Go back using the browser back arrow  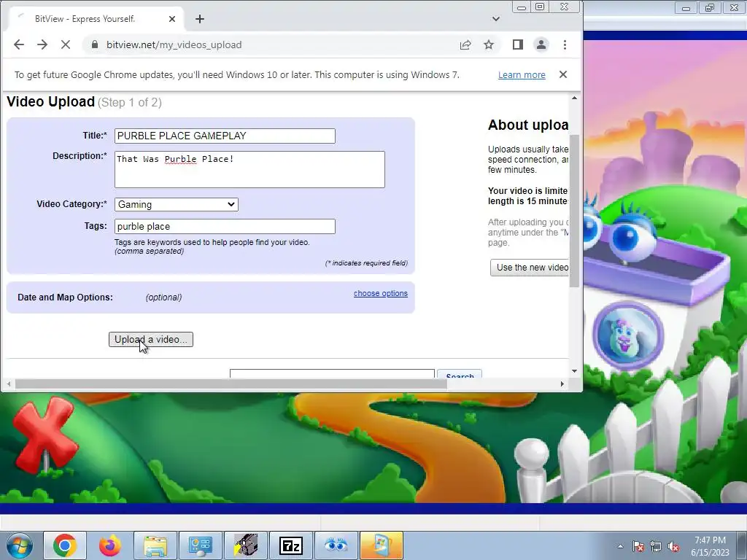tap(18, 44)
